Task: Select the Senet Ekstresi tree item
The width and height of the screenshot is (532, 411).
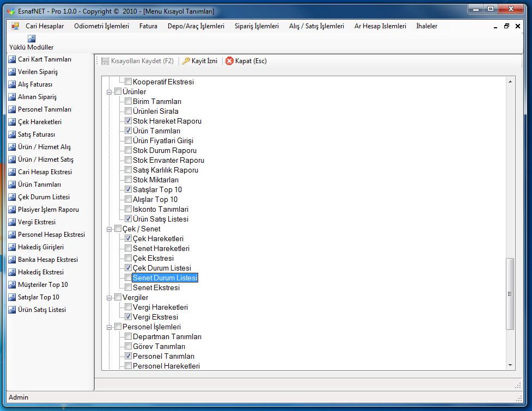Action: pyautogui.click(x=156, y=287)
